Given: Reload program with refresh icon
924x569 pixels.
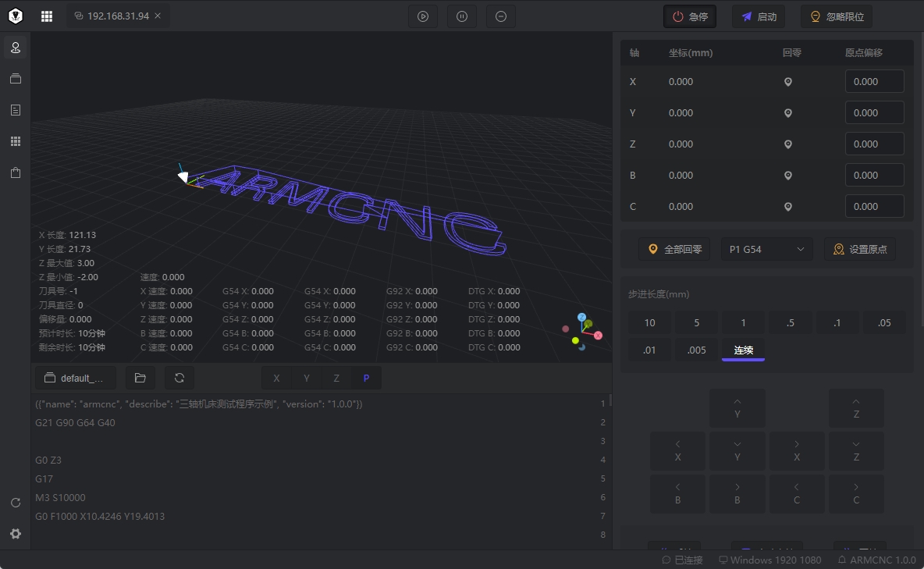Looking at the screenshot, I should [179, 378].
